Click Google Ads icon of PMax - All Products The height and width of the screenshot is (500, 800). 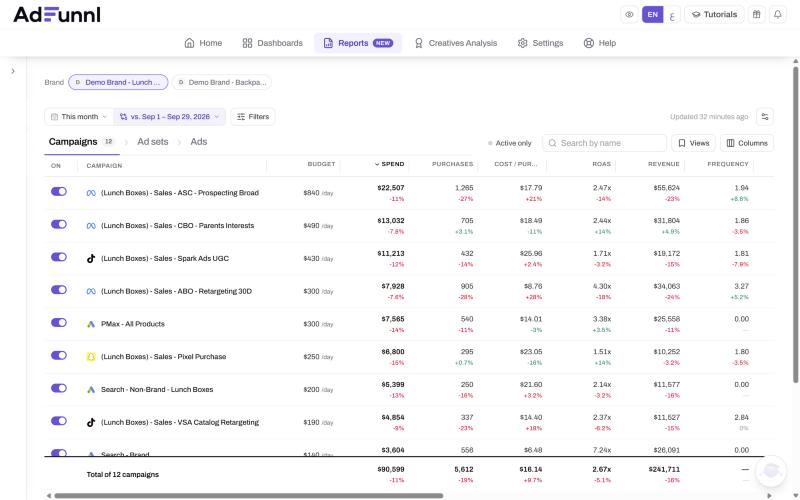pos(91,324)
